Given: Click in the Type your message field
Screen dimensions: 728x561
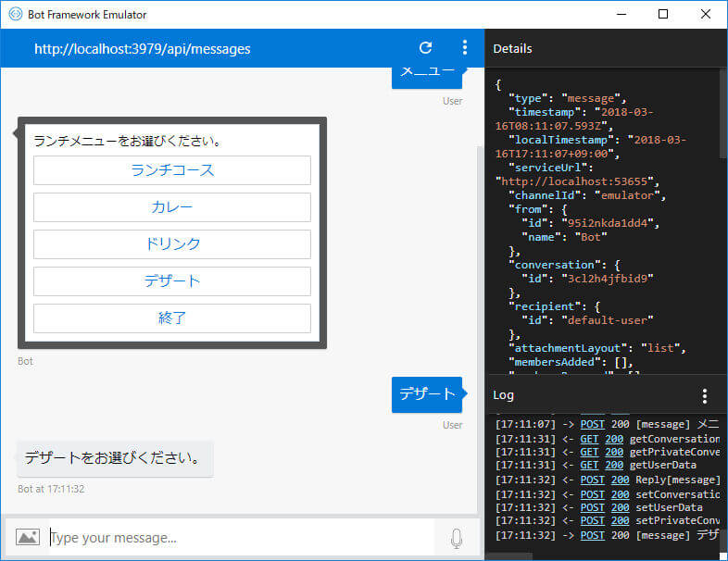Looking at the screenshot, I should pos(242,538).
